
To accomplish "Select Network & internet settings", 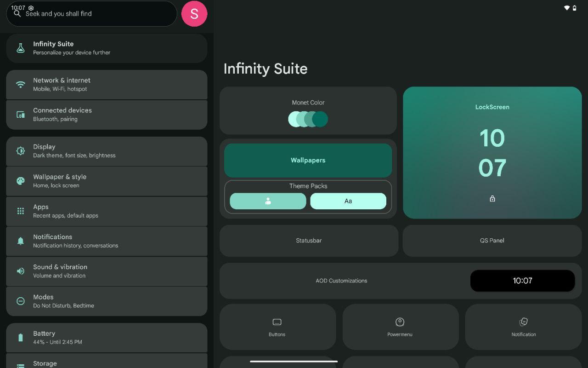I will click(107, 85).
